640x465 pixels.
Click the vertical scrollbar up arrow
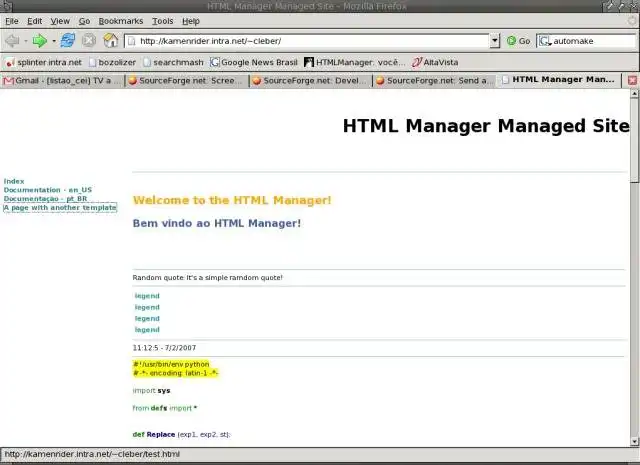click(634, 94)
